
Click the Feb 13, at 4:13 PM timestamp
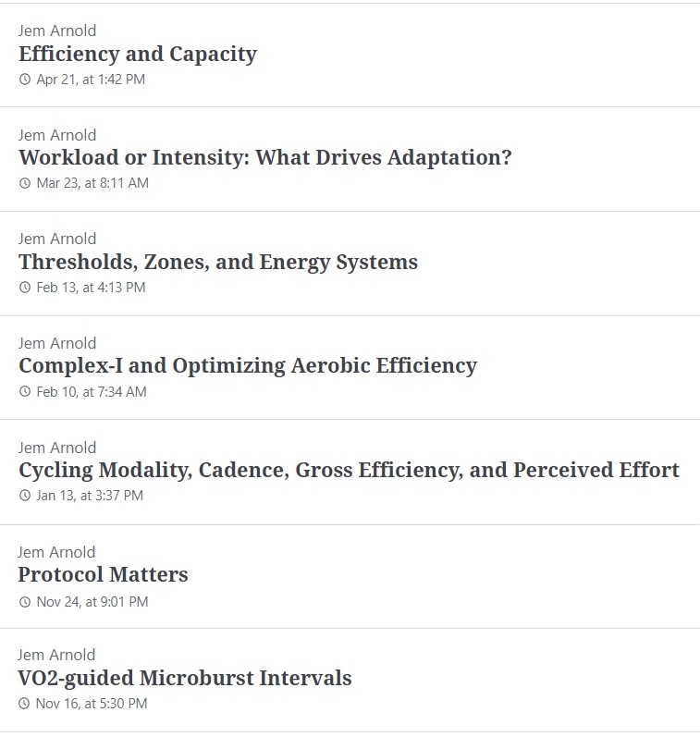(x=91, y=288)
